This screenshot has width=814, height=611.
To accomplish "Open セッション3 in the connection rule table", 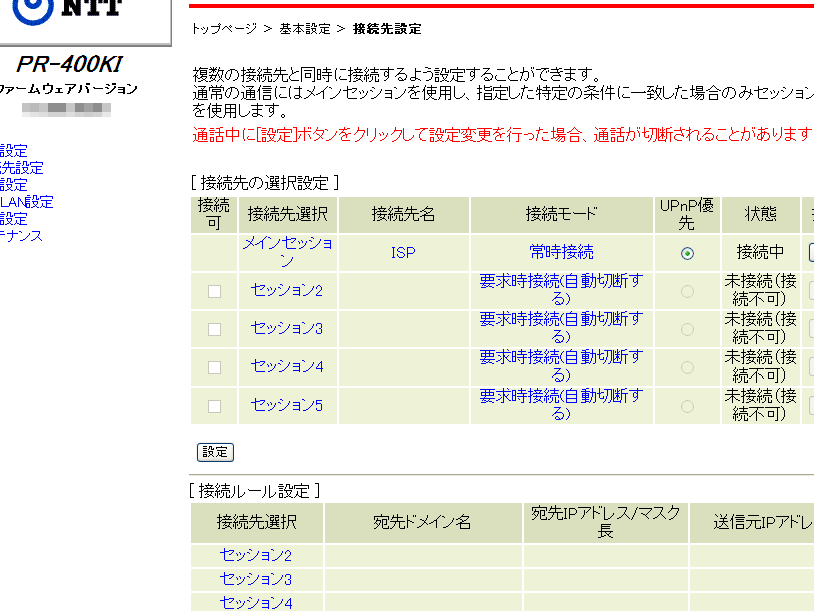I will pos(256,579).
